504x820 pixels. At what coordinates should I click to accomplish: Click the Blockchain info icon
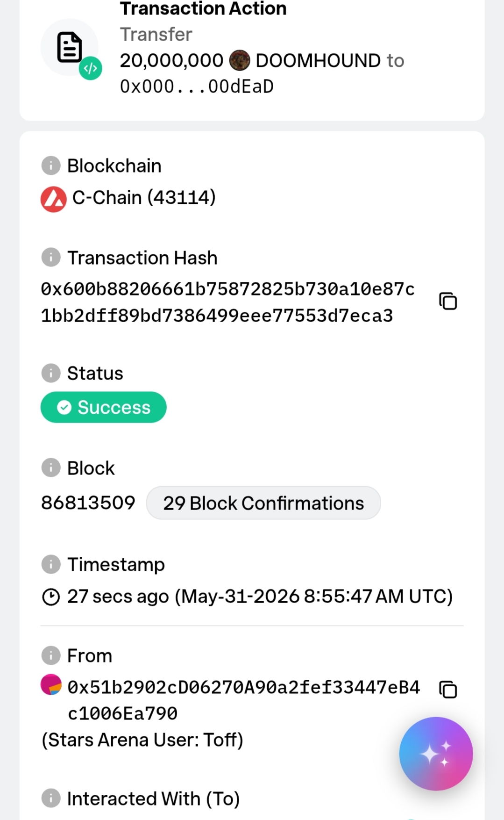tap(51, 165)
